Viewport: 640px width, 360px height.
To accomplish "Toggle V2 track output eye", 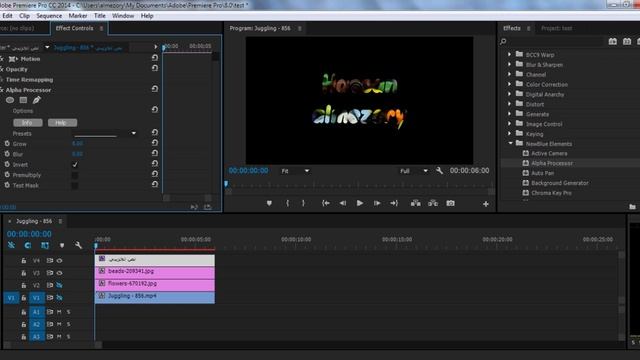I will (x=60, y=285).
